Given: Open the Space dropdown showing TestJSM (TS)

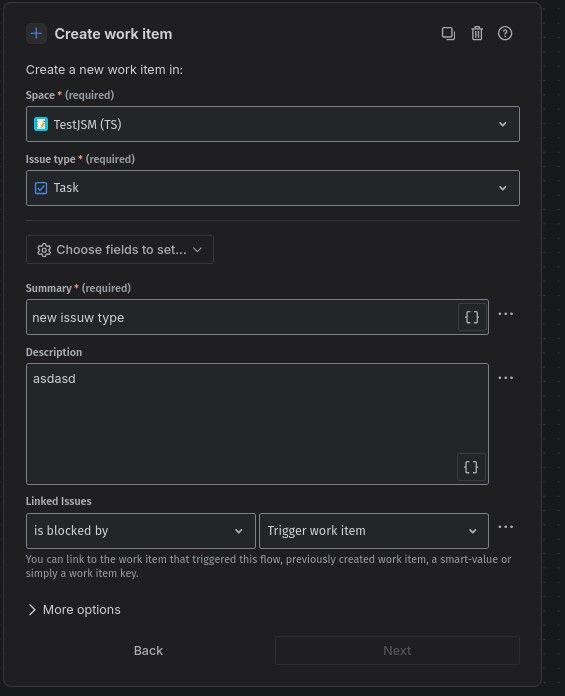Looking at the screenshot, I should point(273,124).
